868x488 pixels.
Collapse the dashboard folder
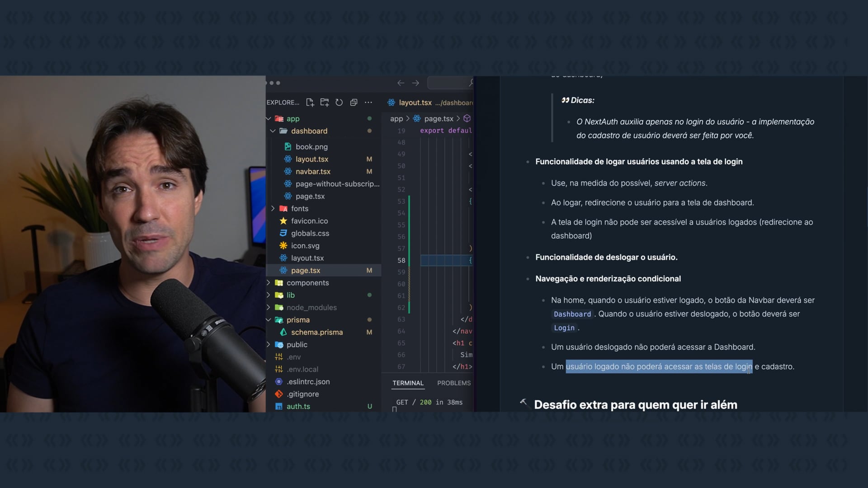[273, 131]
